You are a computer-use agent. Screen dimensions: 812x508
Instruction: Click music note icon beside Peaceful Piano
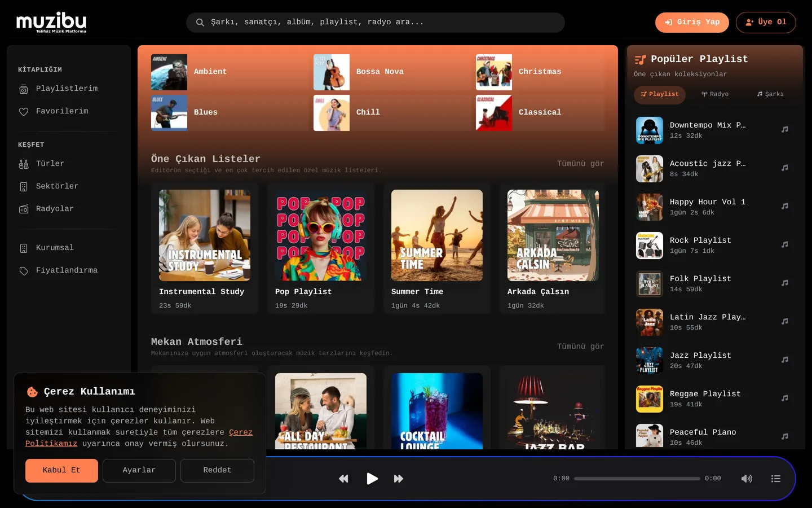click(x=785, y=436)
